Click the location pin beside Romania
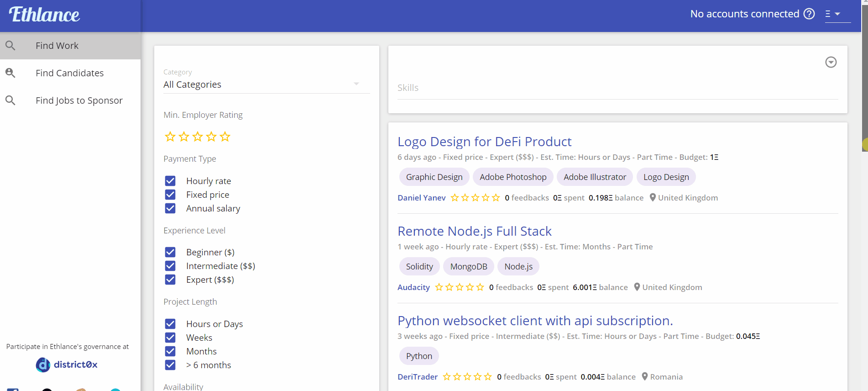The width and height of the screenshot is (868, 391). click(x=645, y=376)
